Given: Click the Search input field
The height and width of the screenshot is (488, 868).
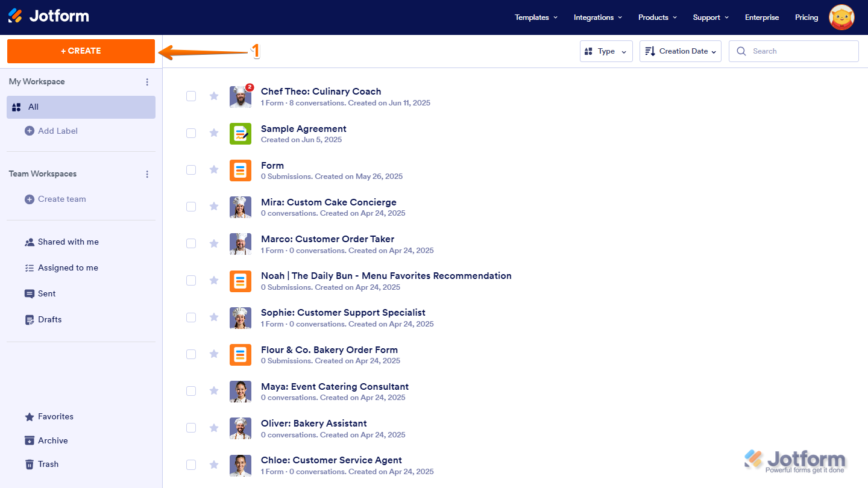Looking at the screenshot, I should click(x=794, y=51).
